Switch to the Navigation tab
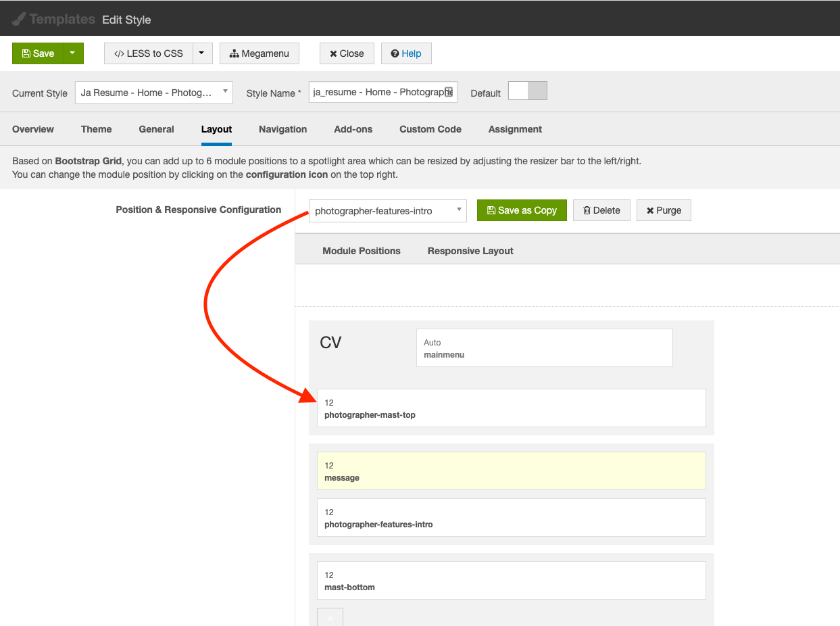The height and width of the screenshot is (626, 840). point(282,129)
